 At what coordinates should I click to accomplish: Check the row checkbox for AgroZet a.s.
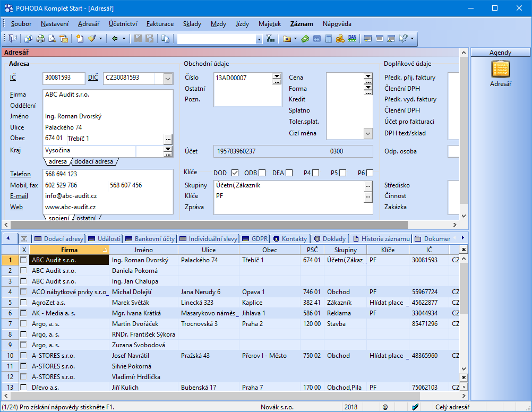coord(23,303)
